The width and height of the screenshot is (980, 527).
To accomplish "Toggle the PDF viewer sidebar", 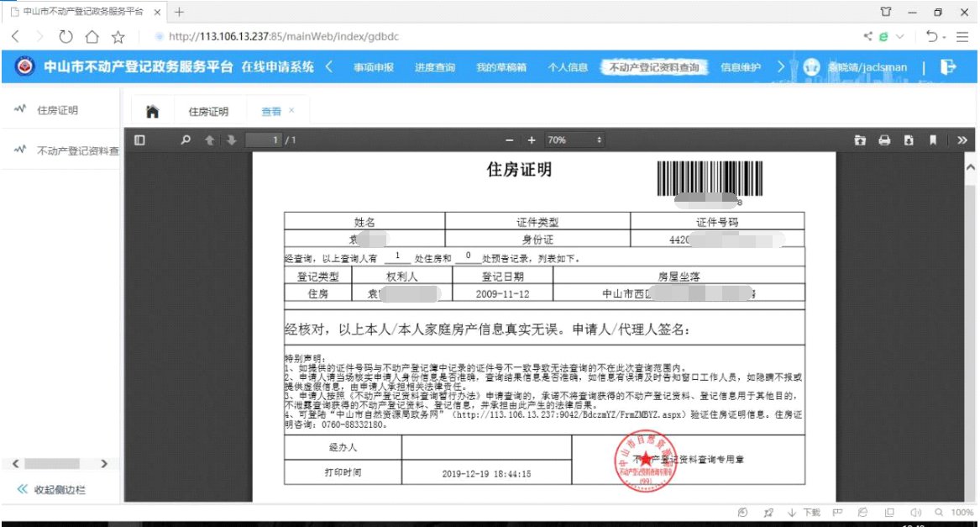I will [x=140, y=140].
